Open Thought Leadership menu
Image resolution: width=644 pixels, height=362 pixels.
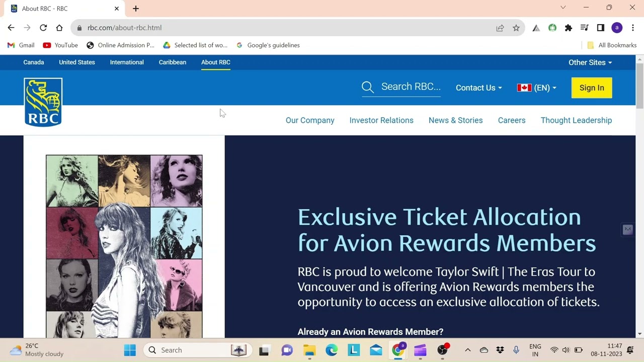577,120
